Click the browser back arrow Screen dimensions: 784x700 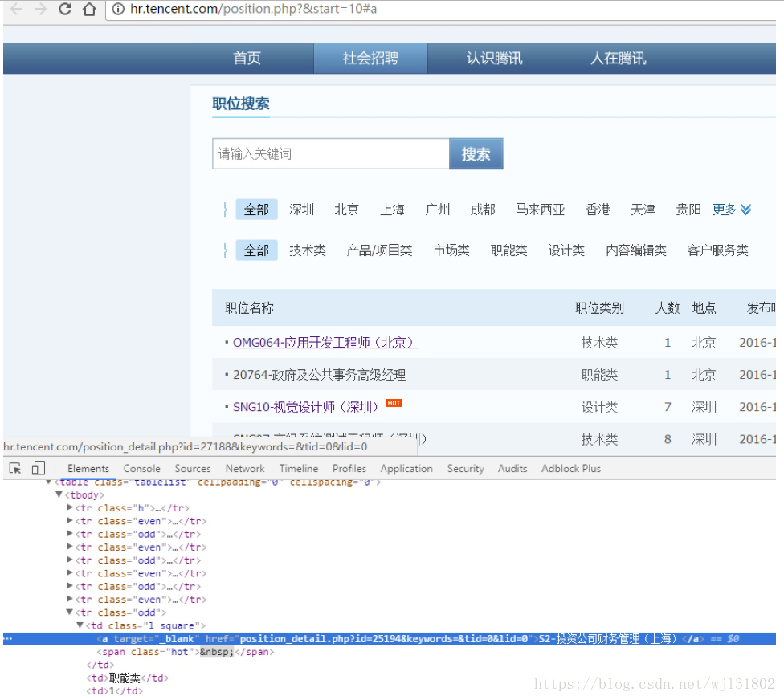point(16,9)
